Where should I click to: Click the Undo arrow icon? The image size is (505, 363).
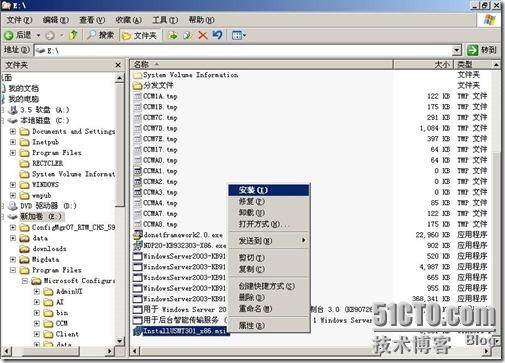217,35
